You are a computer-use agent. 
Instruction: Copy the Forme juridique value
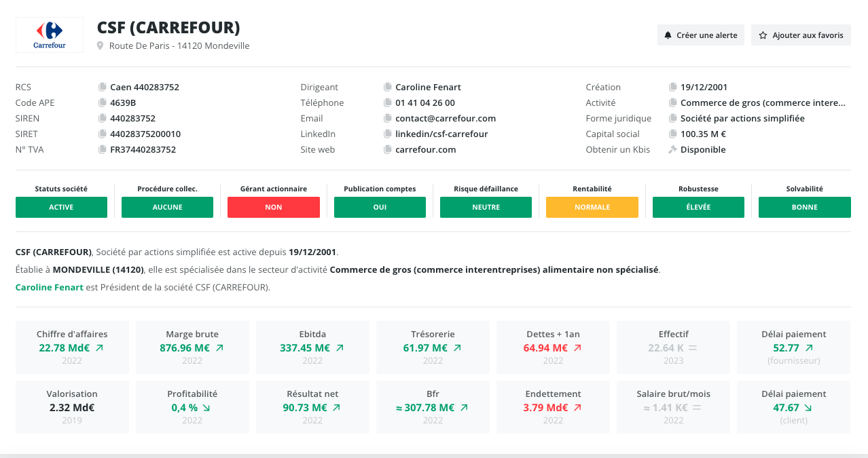pos(673,118)
